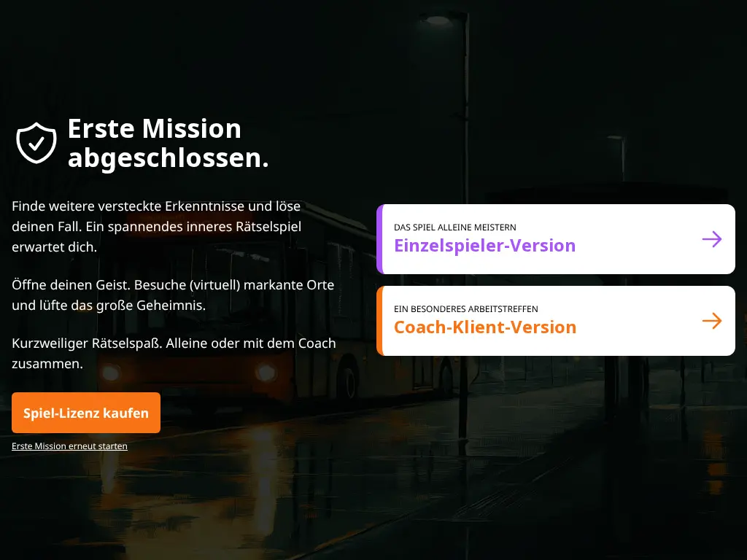Follow the 'Erste Mission erneut starten' link
Viewport: 747px width, 560px height.
69,446
